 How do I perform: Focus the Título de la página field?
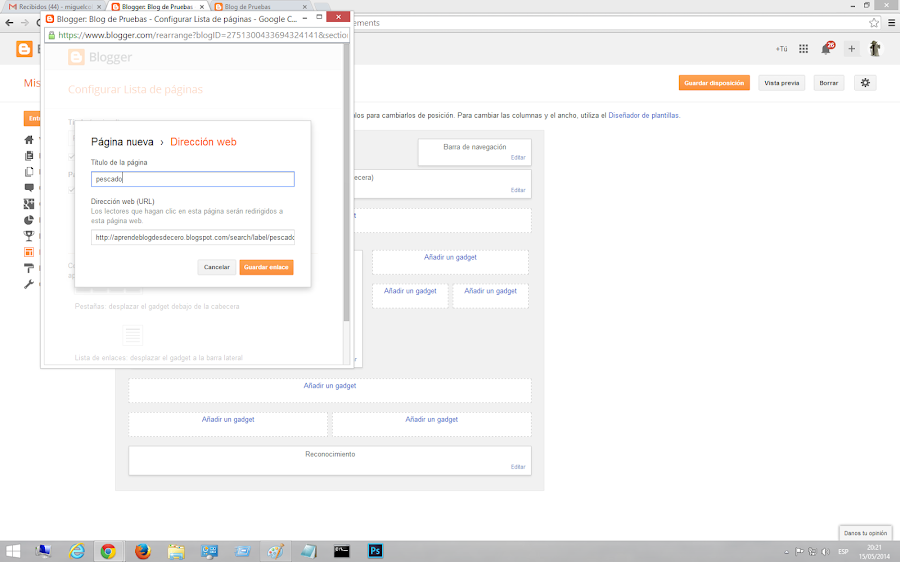pyautogui.click(x=192, y=179)
